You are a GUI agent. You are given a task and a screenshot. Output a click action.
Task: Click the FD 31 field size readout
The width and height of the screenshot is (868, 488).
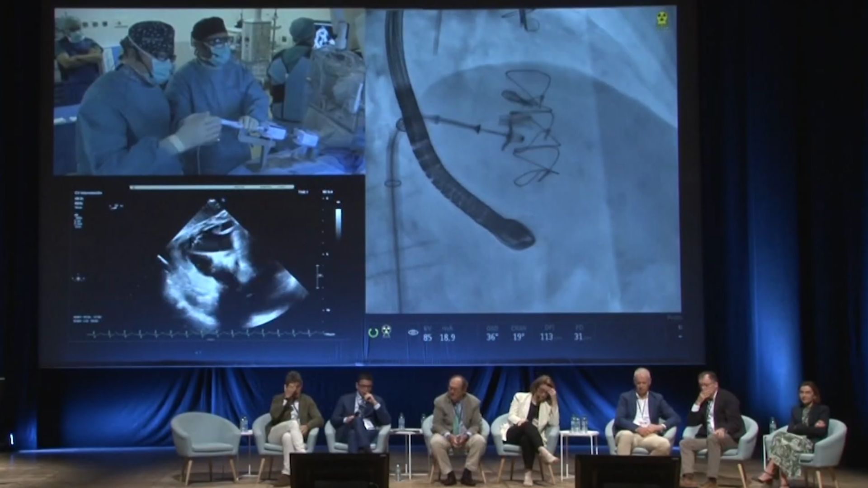(x=578, y=337)
